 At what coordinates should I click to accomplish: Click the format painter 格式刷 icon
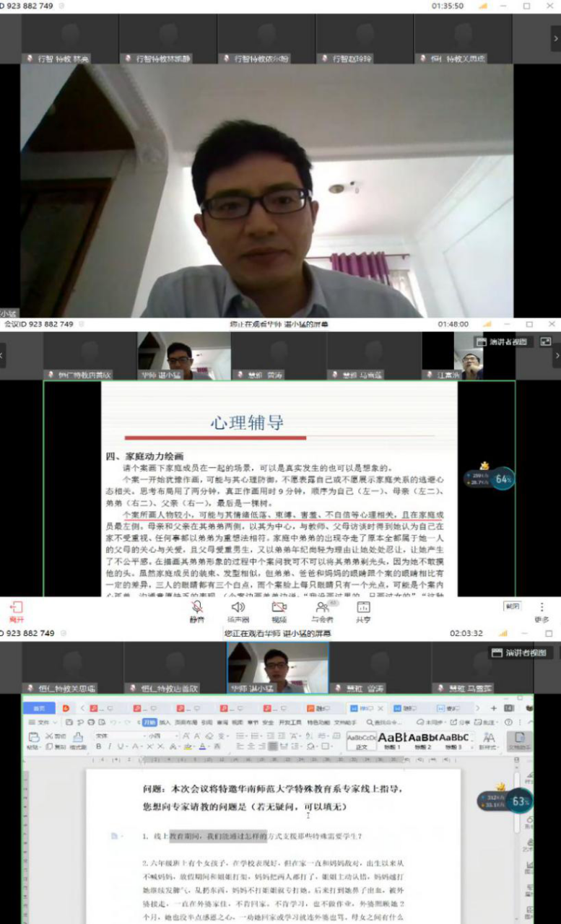[77, 741]
